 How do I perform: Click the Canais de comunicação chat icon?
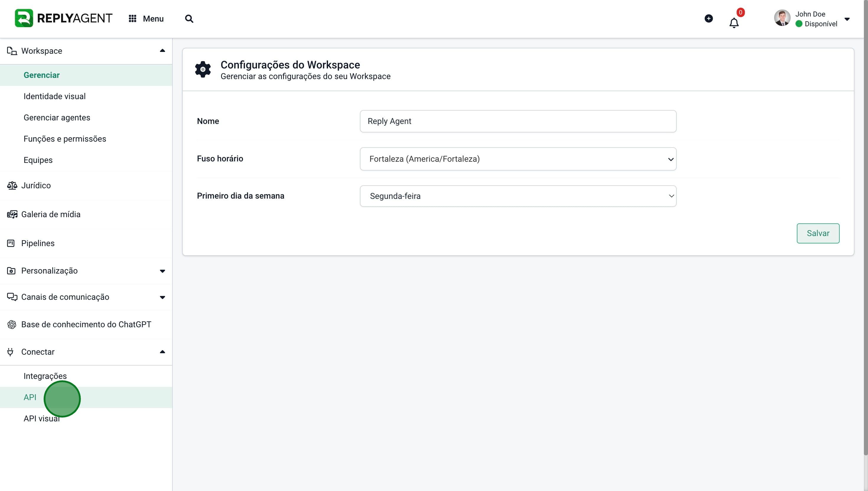pos(12,297)
